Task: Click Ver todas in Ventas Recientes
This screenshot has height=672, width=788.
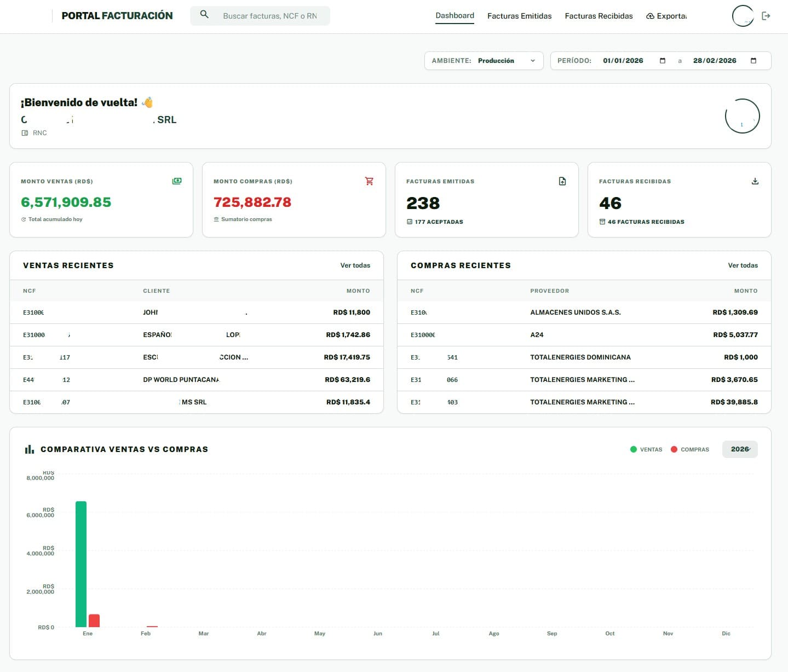Action: (x=355, y=265)
